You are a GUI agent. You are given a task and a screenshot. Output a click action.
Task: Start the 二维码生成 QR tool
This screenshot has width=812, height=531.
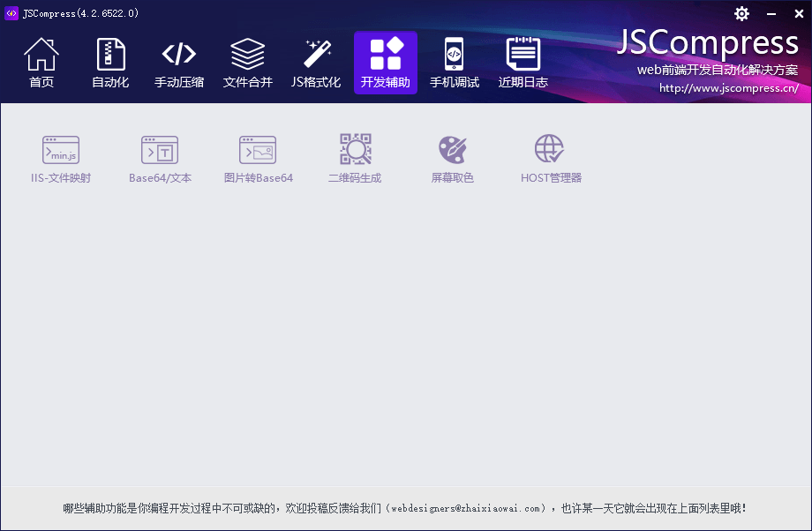point(355,159)
